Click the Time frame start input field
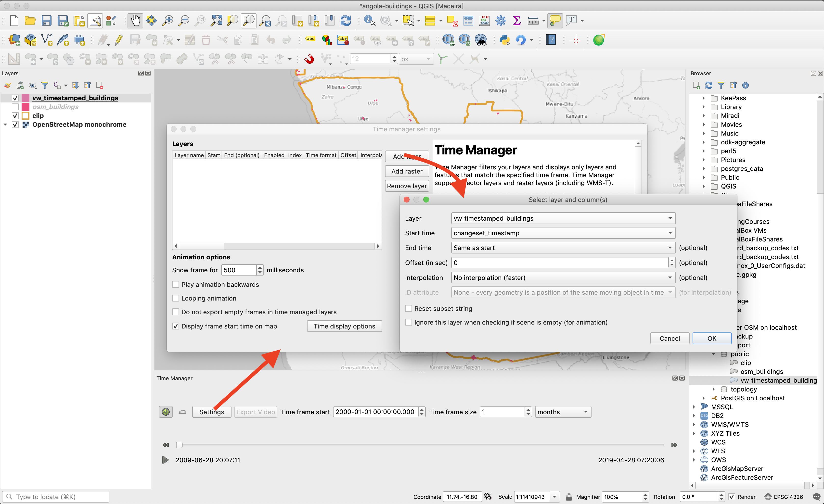 click(x=375, y=412)
